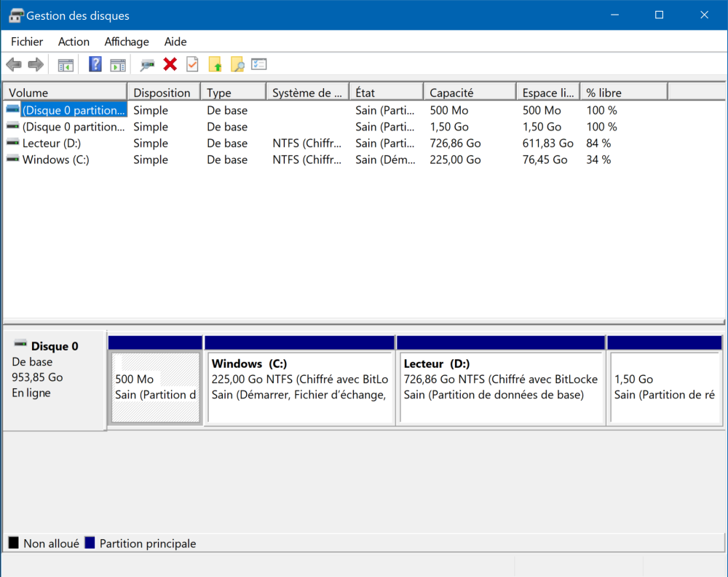
Task: Open the Action menu
Action: tap(74, 42)
